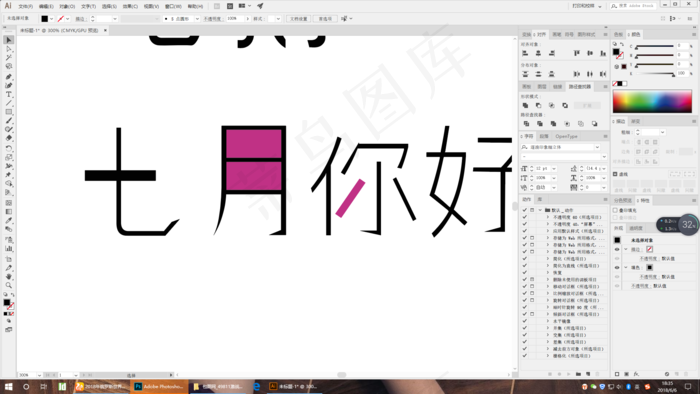Click vertical align top icon in Align panel
This screenshot has height=394, width=700.
577,53
